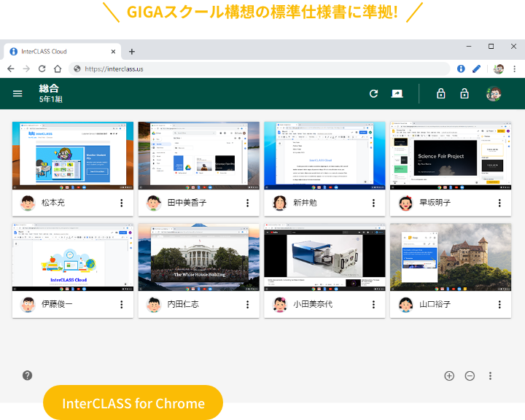Click the InterCLASS for Chrome button
Screen dimensions: 525x420
tap(133, 403)
